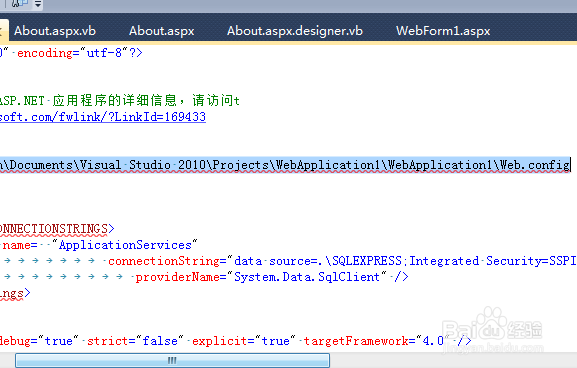Click the System.Data.SqlClient value
The height and width of the screenshot is (368, 577).
point(307,277)
